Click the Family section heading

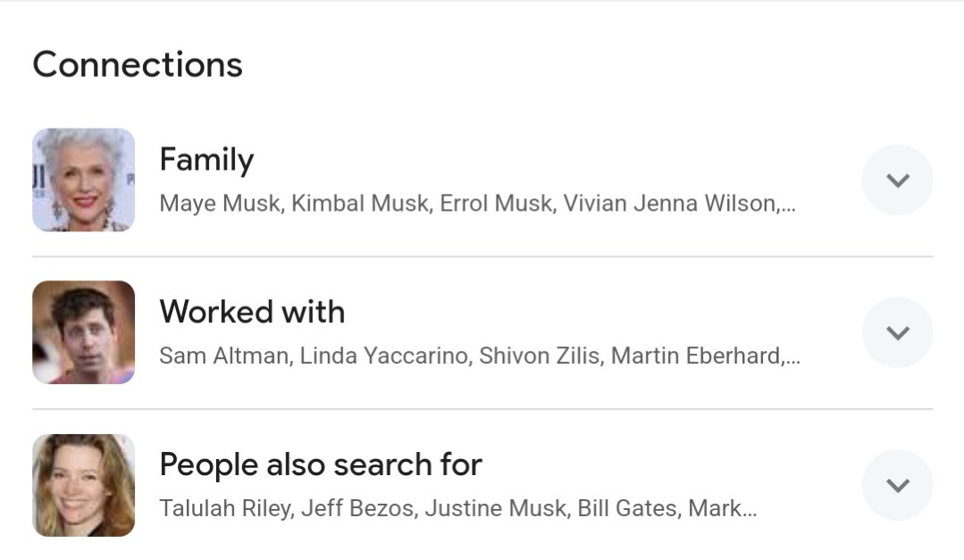[x=206, y=160]
